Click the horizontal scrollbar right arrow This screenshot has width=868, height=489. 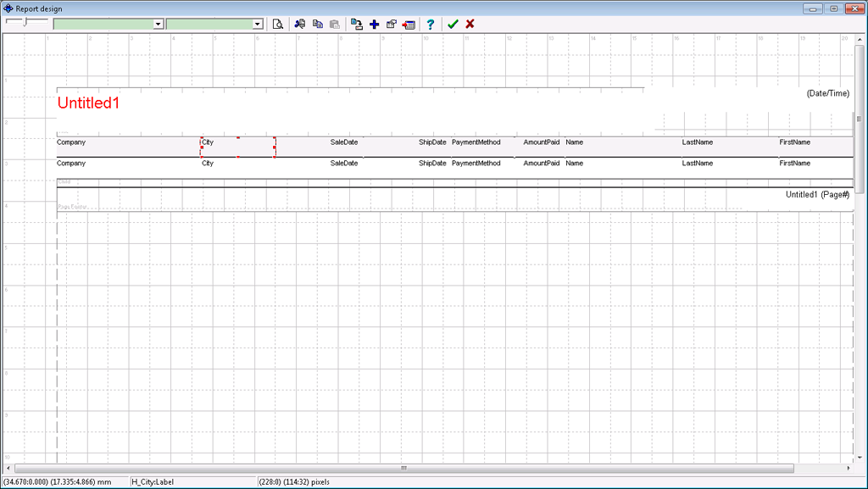coord(848,468)
